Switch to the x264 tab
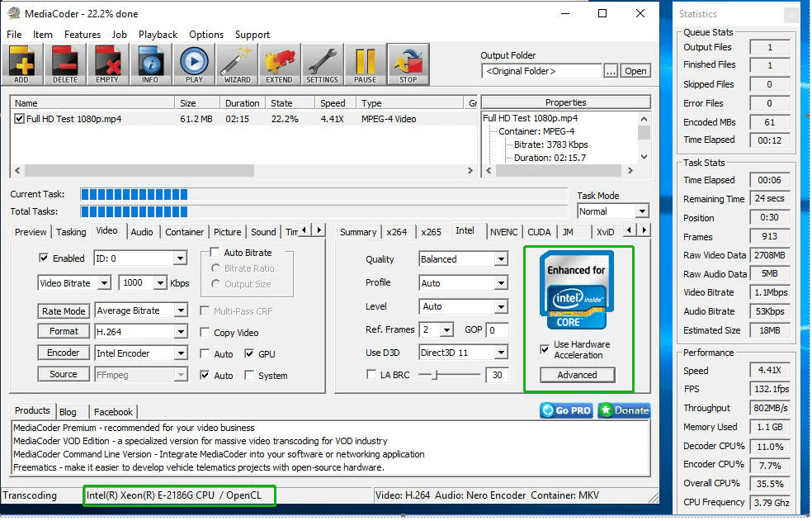The width and height of the screenshot is (812, 521). pyautogui.click(x=397, y=232)
